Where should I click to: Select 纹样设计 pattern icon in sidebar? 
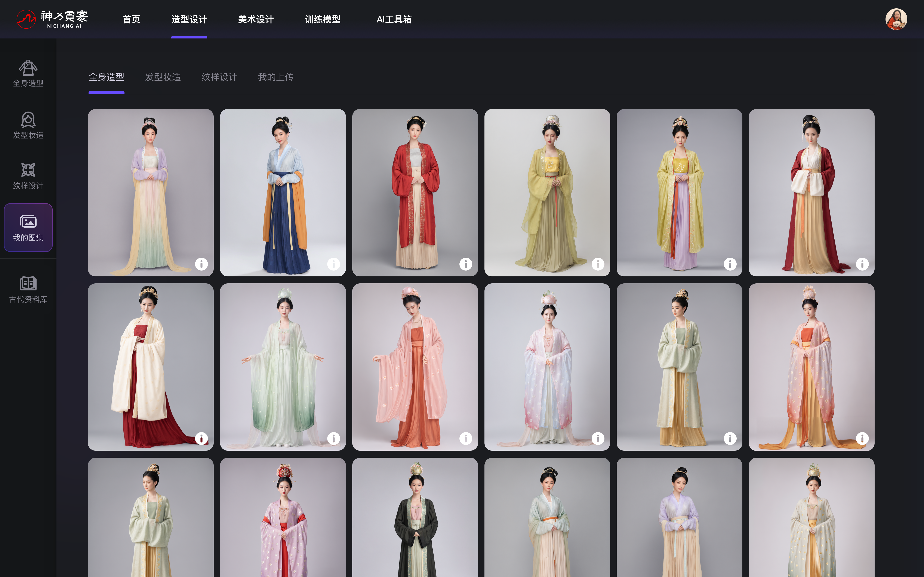28,176
